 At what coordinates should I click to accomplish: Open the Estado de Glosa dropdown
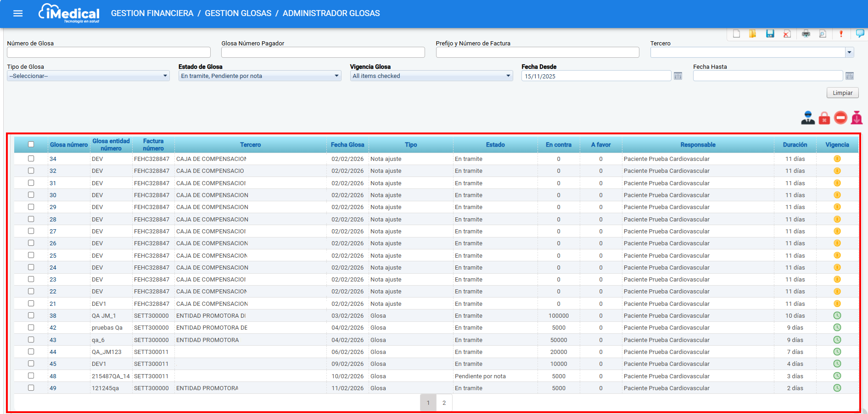(x=259, y=76)
